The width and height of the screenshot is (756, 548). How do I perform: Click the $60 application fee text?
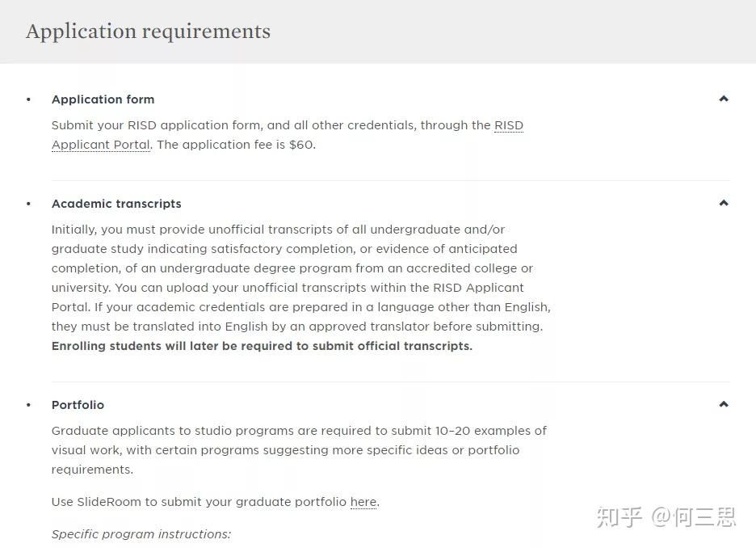tap(301, 145)
